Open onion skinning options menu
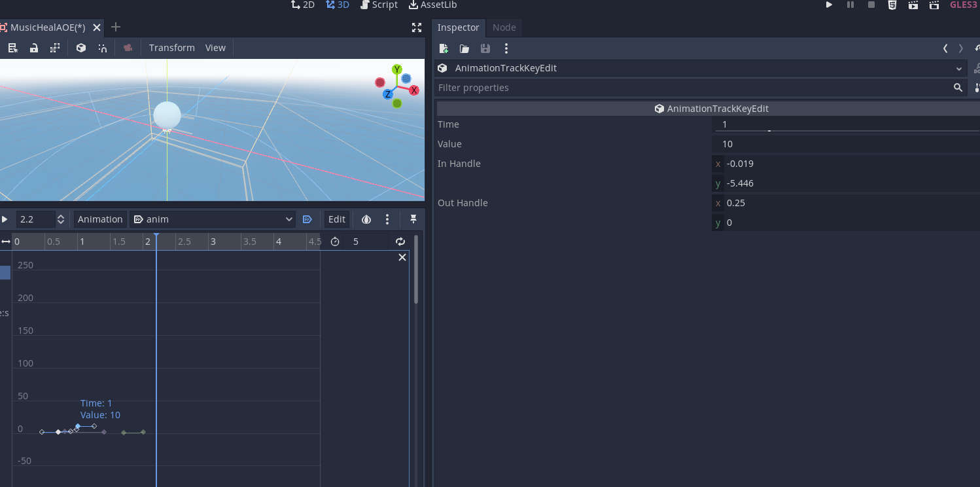Screen dimensions: 980x487 click(387, 219)
